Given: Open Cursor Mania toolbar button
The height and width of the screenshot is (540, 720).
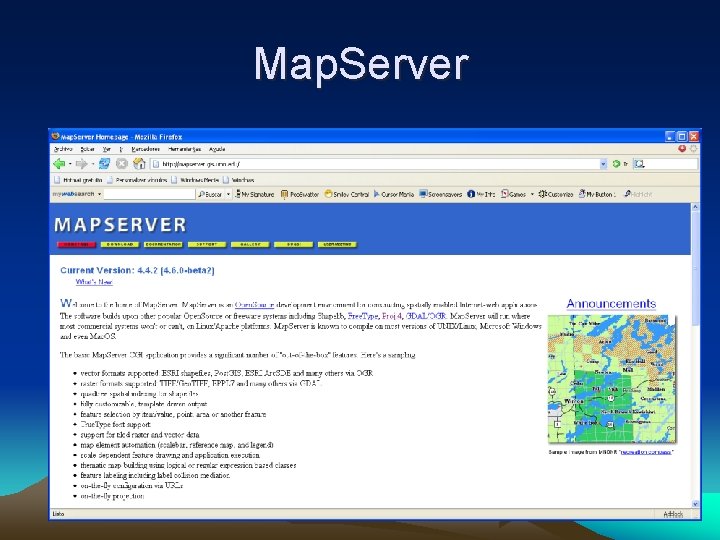Looking at the screenshot, I should (x=394, y=194).
